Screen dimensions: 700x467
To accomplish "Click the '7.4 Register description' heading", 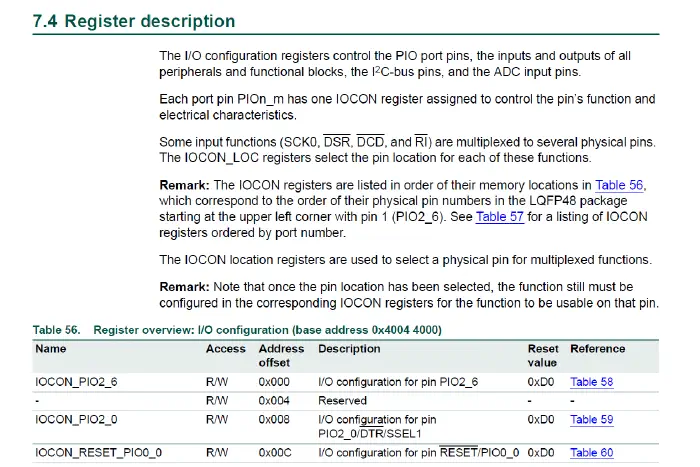I will 136,21.
